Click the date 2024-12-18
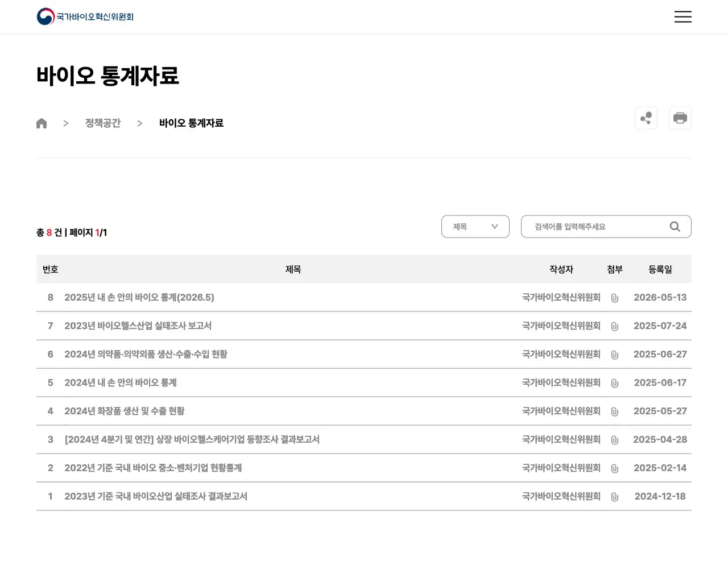 660,496
